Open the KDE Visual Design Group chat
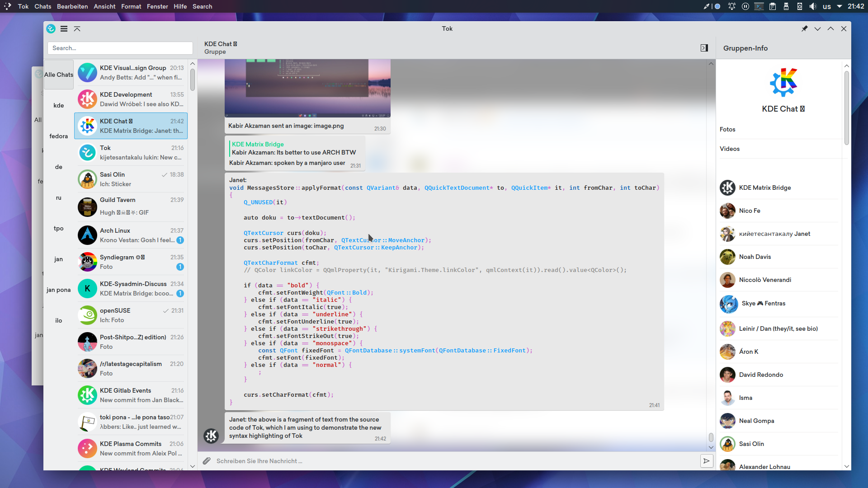 [x=131, y=73]
